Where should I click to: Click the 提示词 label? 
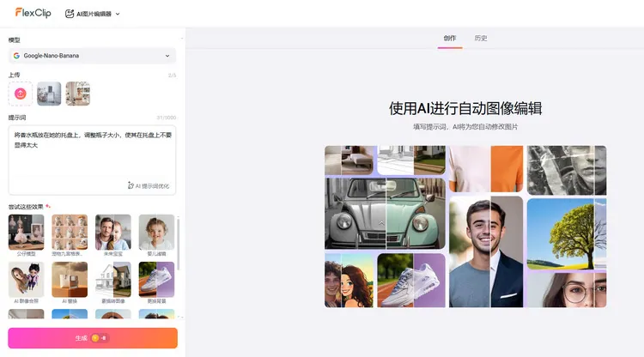coord(17,118)
